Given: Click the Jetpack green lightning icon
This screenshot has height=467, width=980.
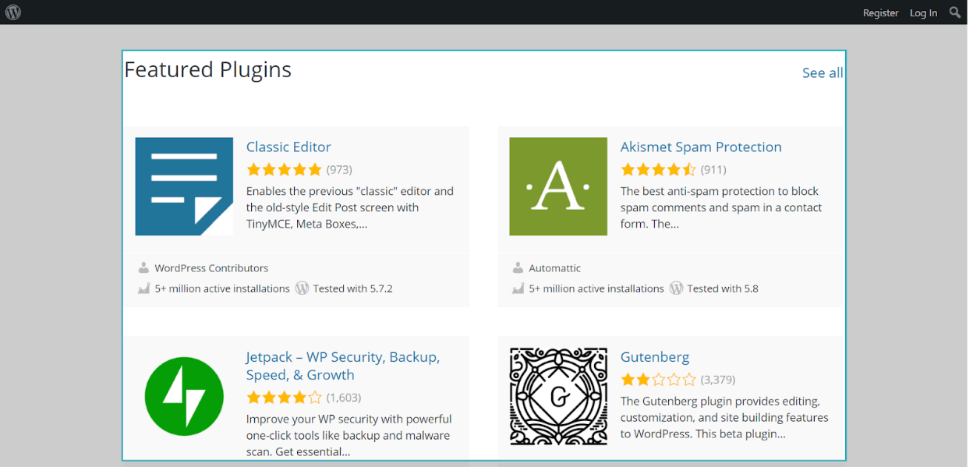Looking at the screenshot, I should tap(184, 396).
